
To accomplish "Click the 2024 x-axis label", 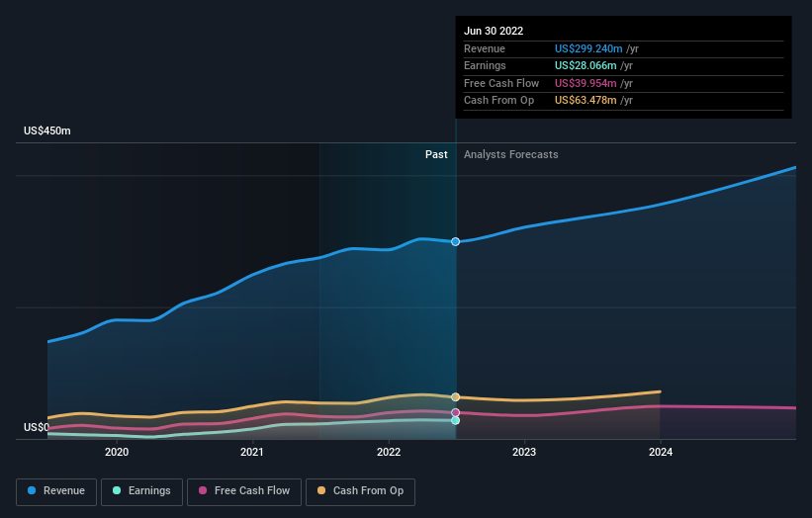I will (661, 452).
